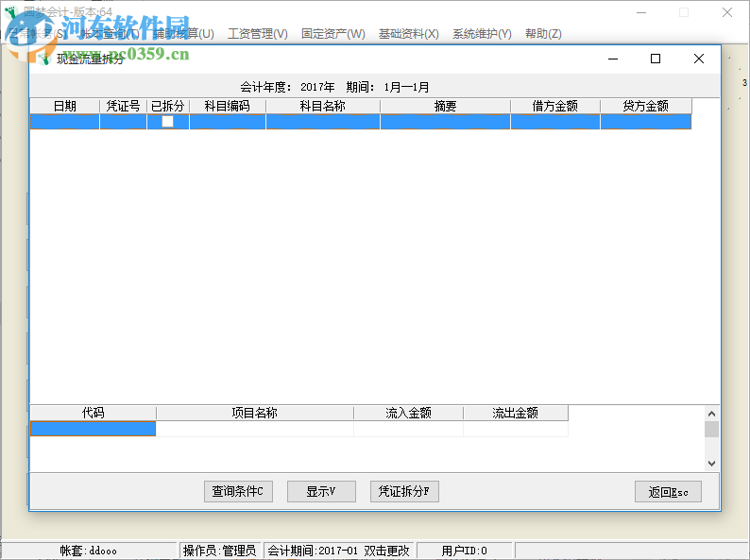750x560 pixels.
Task: Click the 帐套:ddooo status bar entry
Action: point(89,551)
